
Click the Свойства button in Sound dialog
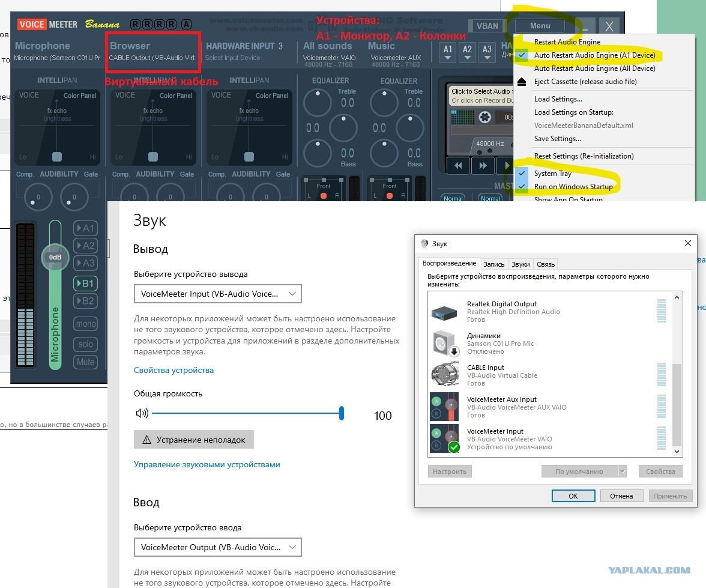pos(660,471)
